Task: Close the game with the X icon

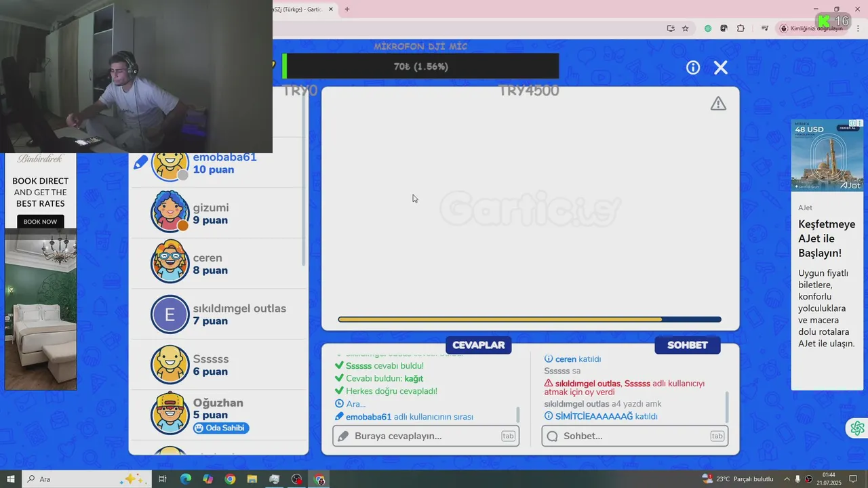Action: tap(721, 67)
